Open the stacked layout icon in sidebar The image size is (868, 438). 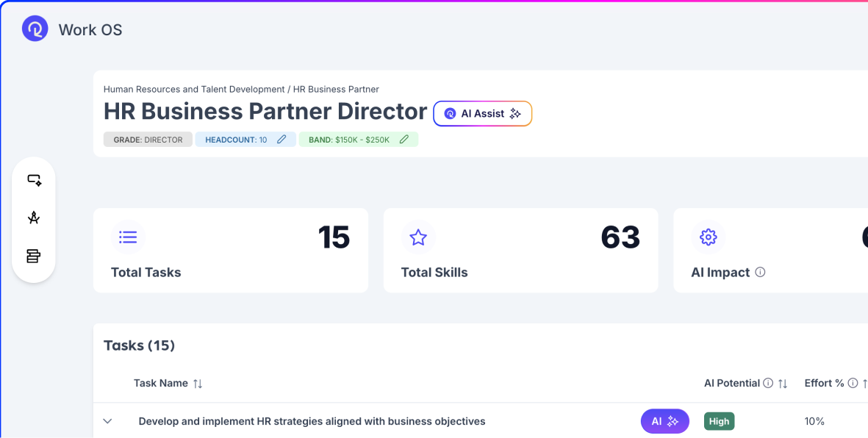[x=34, y=256]
